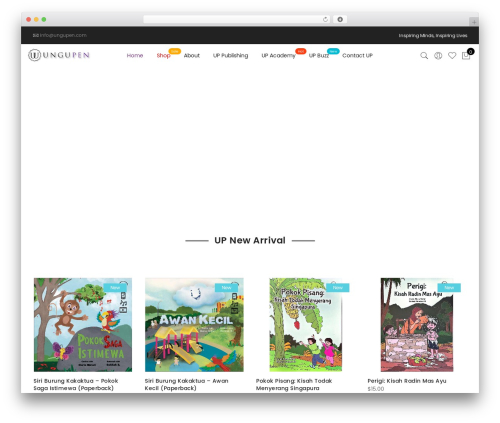Click the $15.00 price text
Screen dimensions: 500x423
tap(376, 389)
